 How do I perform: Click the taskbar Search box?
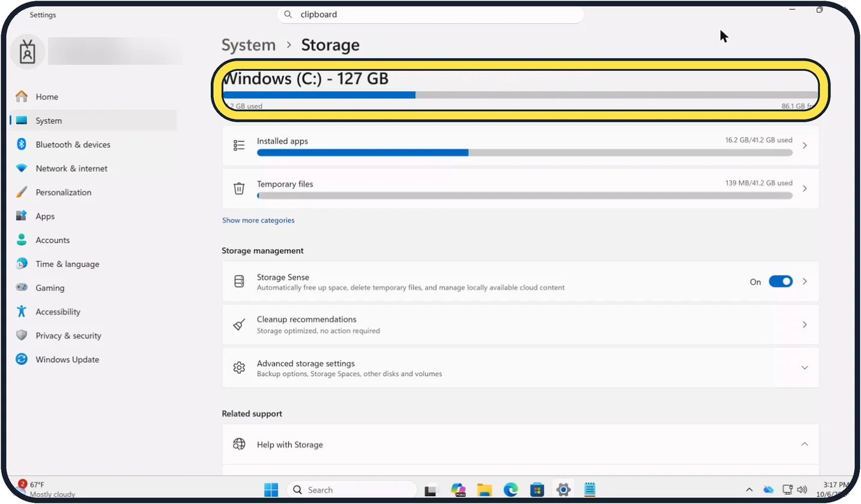click(x=351, y=490)
